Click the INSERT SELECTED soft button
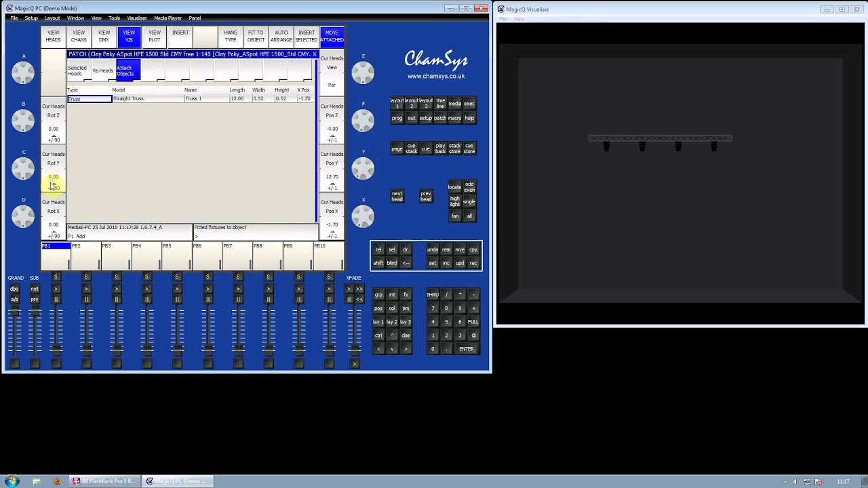Image resolution: width=868 pixels, height=488 pixels. 307,36
